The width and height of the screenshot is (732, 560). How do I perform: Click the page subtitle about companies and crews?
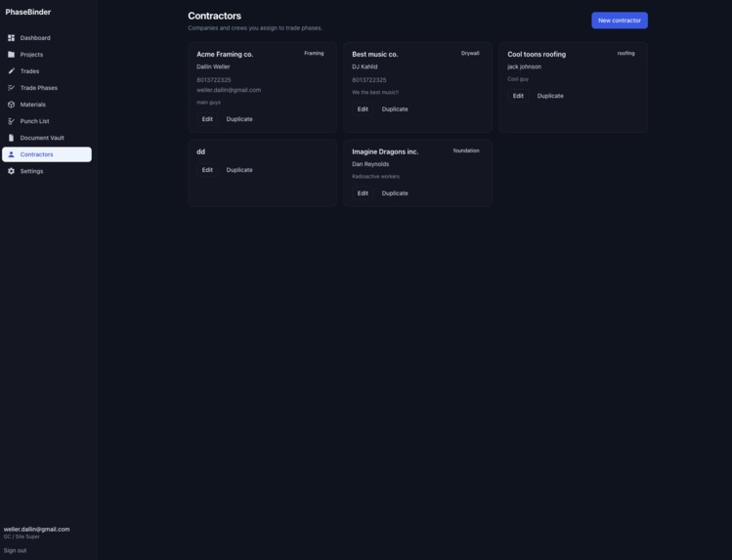tap(255, 28)
